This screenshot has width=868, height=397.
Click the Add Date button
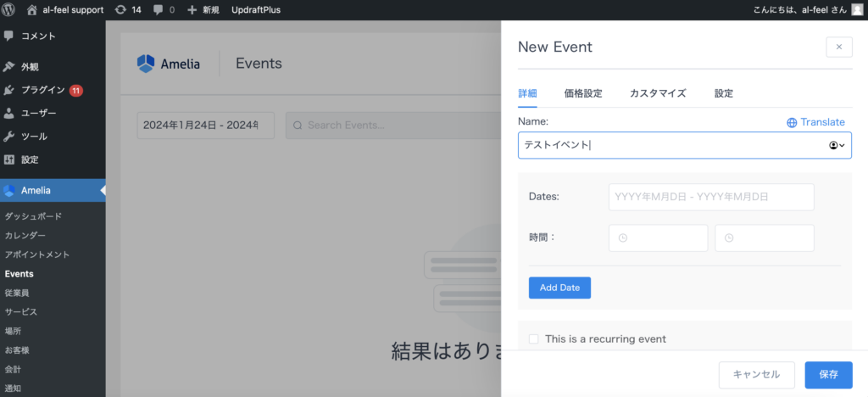559,288
